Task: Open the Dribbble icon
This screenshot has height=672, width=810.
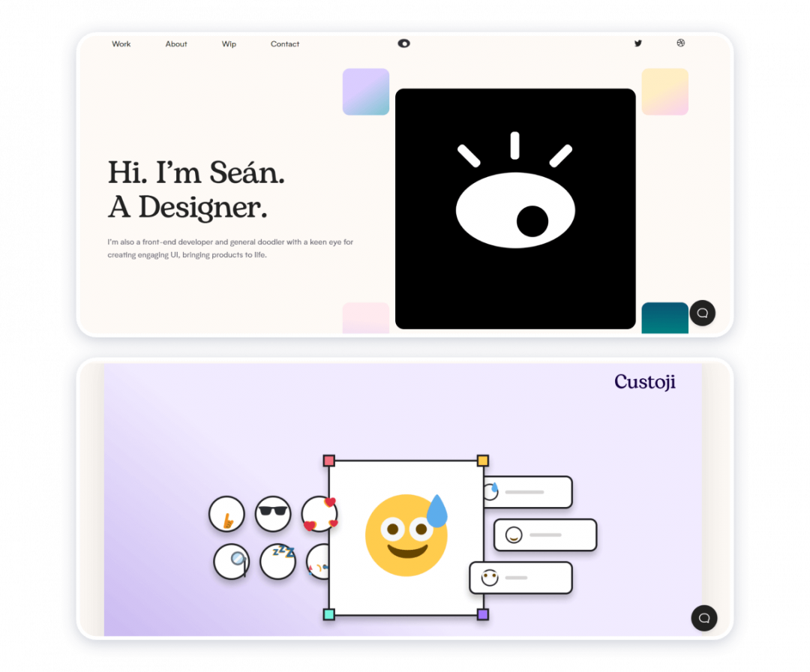Action: pos(680,43)
